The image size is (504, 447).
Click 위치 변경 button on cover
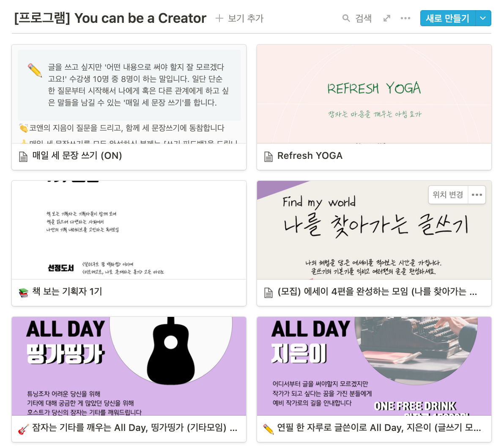click(x=448, y=195)
